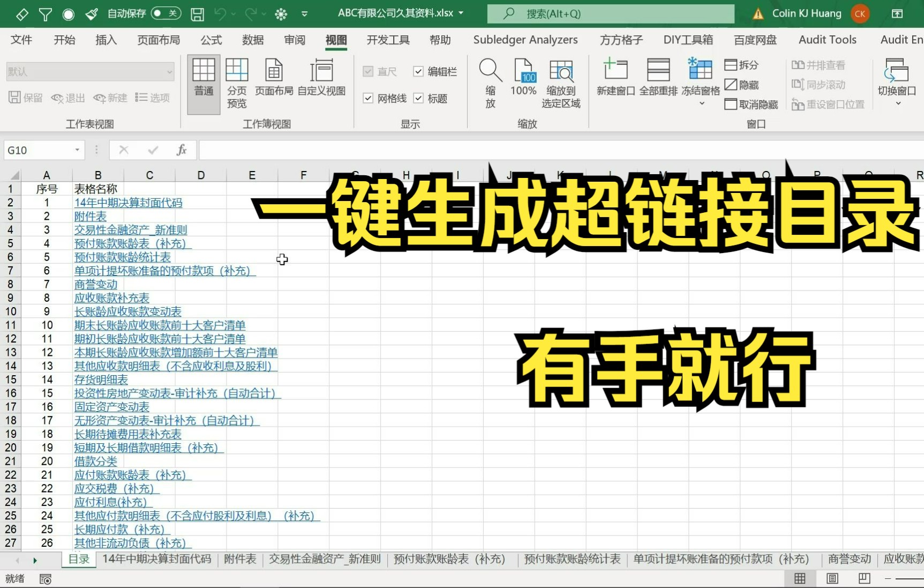Undo the last action

point(220,14)
